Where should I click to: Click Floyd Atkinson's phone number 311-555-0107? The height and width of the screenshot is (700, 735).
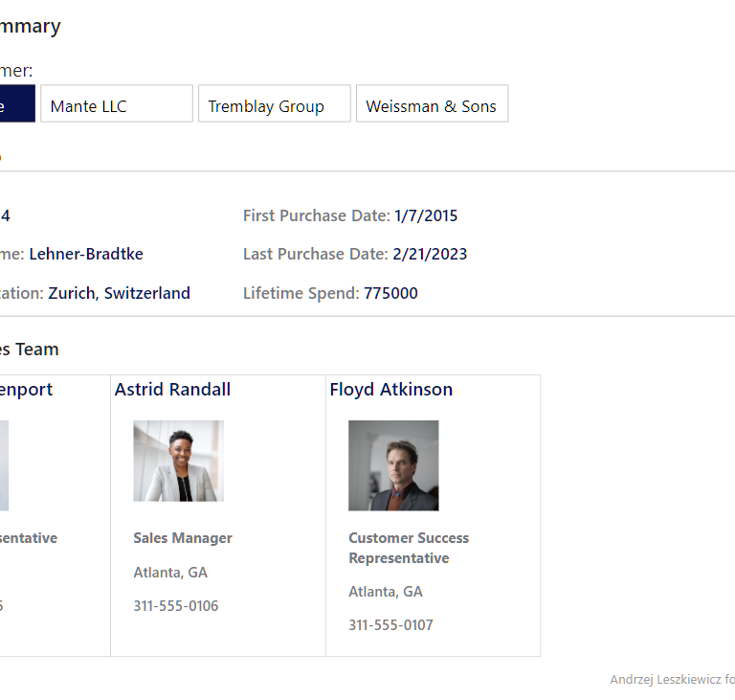click(x=390, y=625)
